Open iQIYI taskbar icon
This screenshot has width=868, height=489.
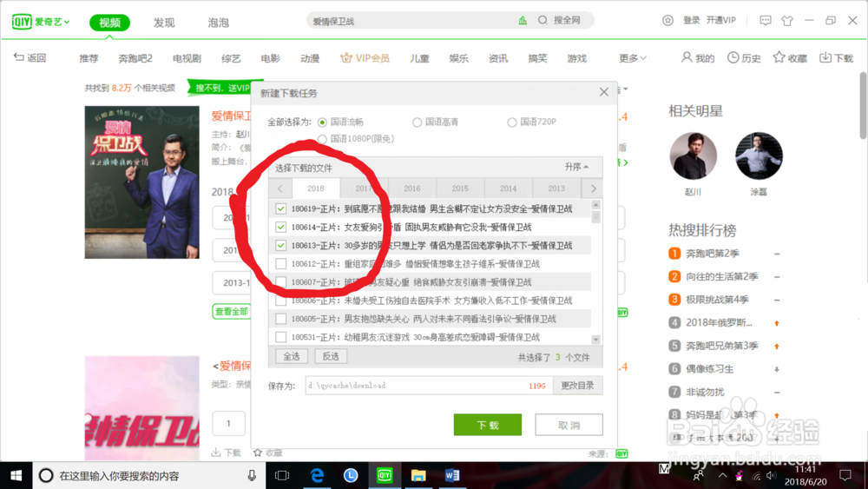(385, 476)
